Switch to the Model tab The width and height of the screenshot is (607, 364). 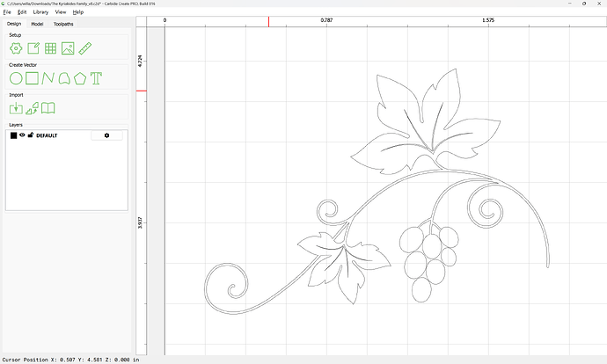click(37, 24)
